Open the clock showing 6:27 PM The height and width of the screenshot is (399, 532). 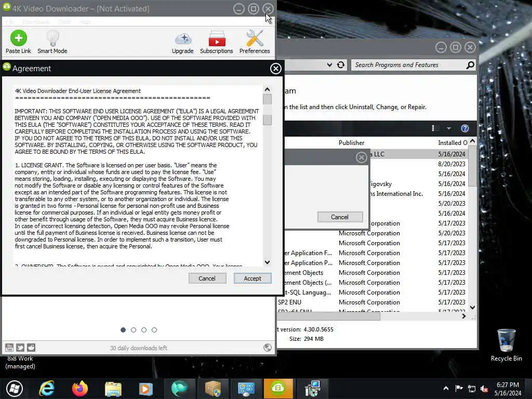point(508,389)
